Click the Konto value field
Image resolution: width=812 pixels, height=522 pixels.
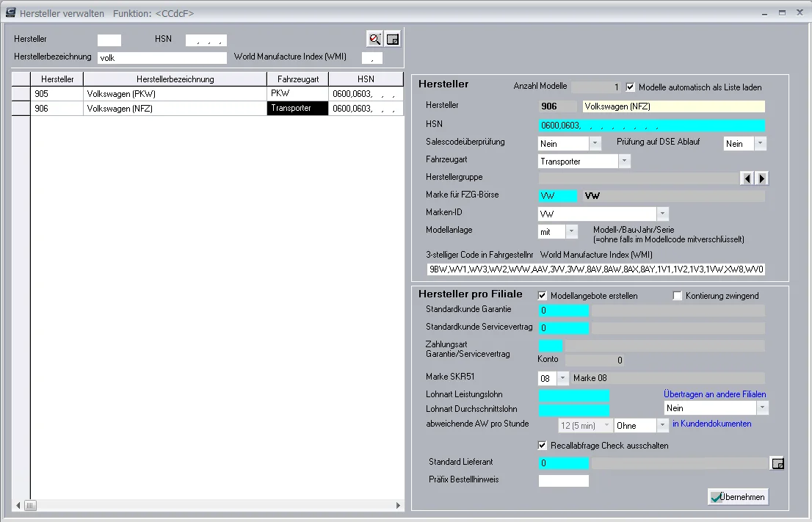click(x=595, y=360)
